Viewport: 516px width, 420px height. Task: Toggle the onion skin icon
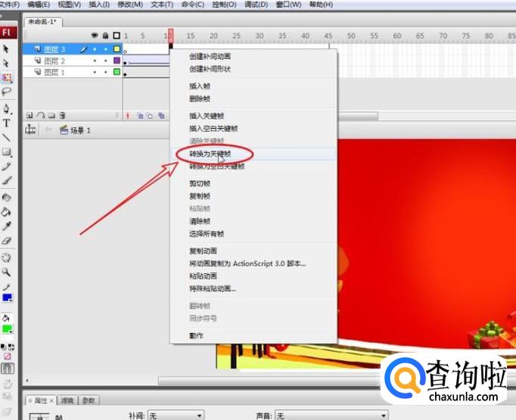pyautogui.click(x=140, y=116)
